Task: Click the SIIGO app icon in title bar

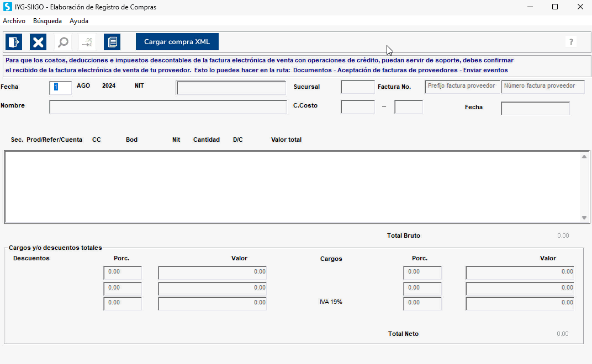Action: [7, 7]
